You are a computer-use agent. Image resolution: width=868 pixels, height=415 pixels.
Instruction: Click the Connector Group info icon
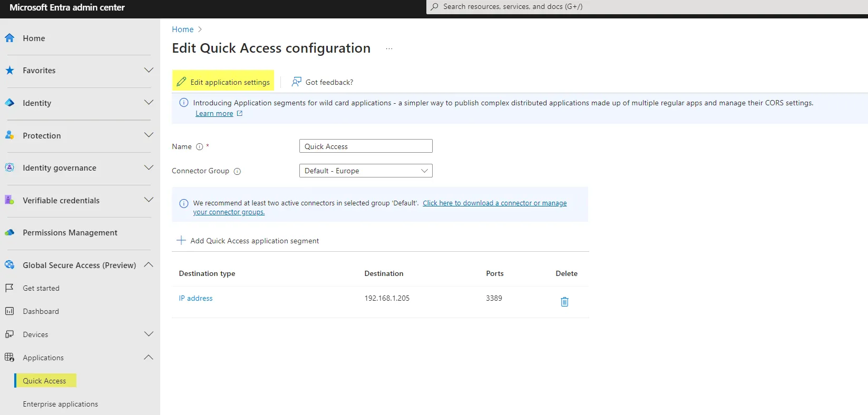pyautogui.click(x=237, y=171)
